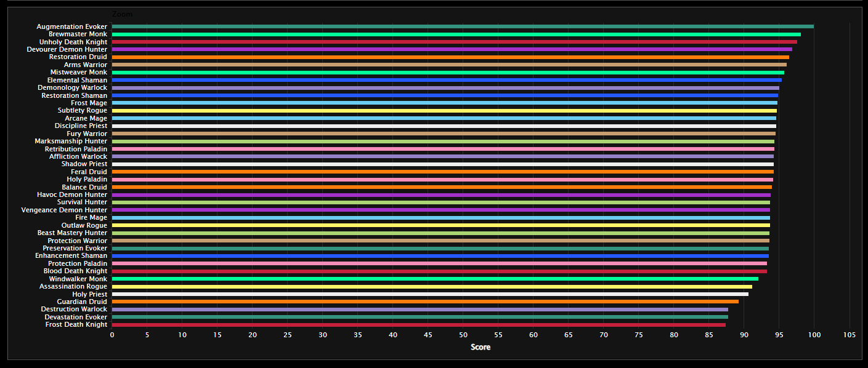This screenshot has width=868, height=368.
Task: Click the Frost Mage label
Action: pyautogui.click(x=89, y=103)
